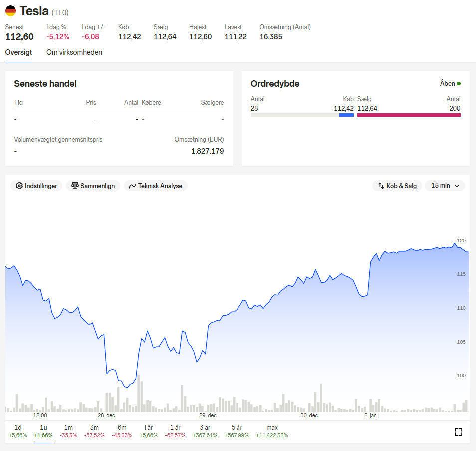476x451 pixels.
Task: Choose the 5 år time range
Action: [237, 431]
